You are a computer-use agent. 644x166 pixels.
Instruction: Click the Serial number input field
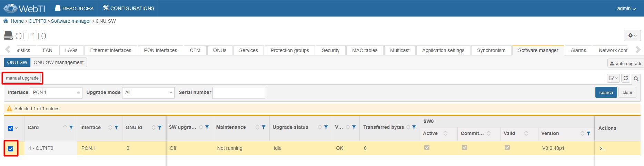[239, 93]
